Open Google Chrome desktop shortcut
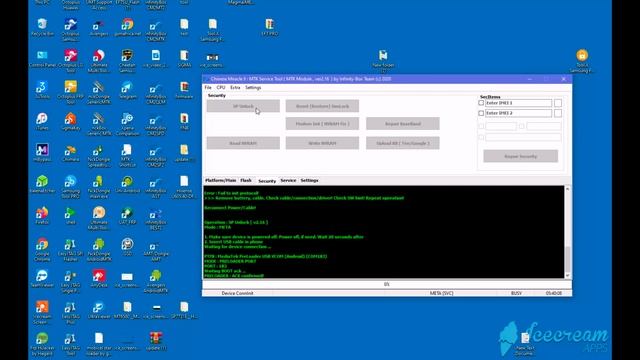This screenshot has width=640, height=360. [x=42, y=249]
